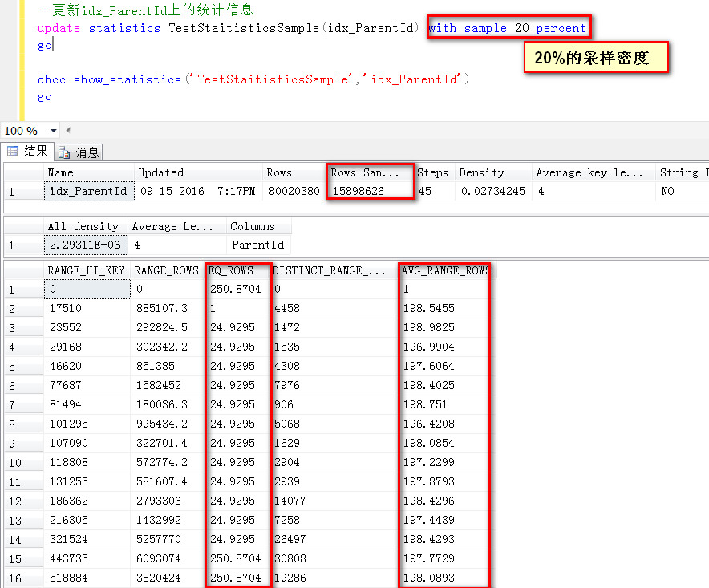Select the DISTINCT_RANGE_... column header
This screenshot has height=588, width=709.
pyautogui.click(x=334, y=270)
